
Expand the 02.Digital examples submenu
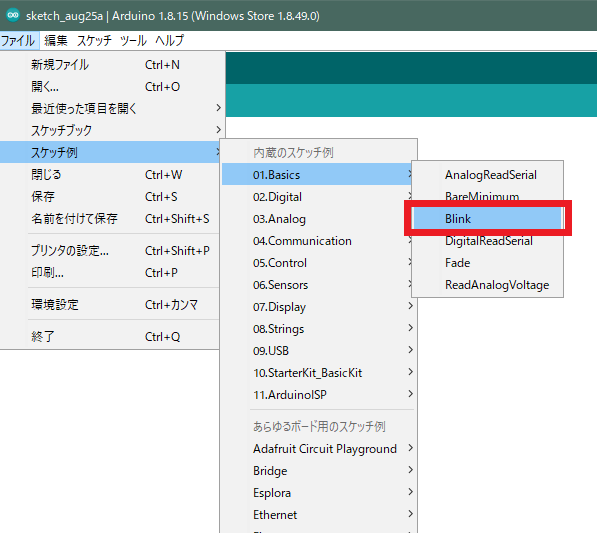click(x=318, y=197)
